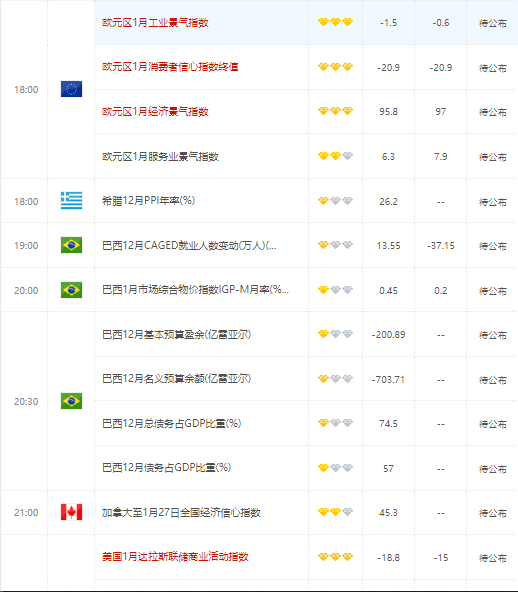Click previous value -1.5
Screen dimensions: 518x592
point(388,23)
